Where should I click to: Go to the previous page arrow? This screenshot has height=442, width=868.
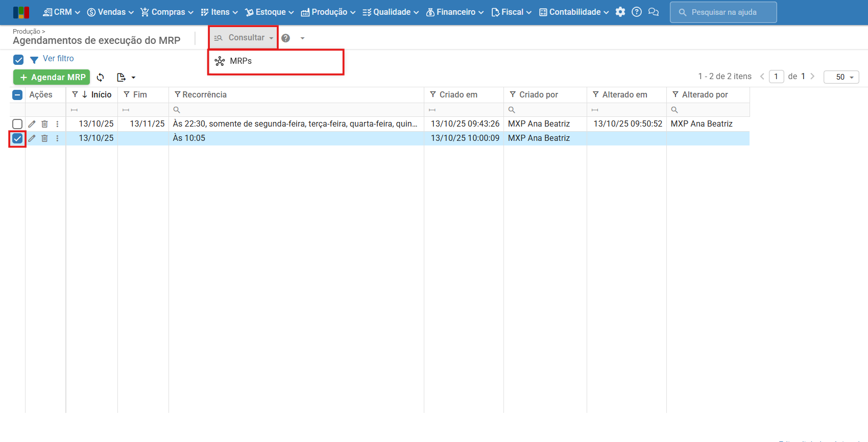(x=762, y=77)
